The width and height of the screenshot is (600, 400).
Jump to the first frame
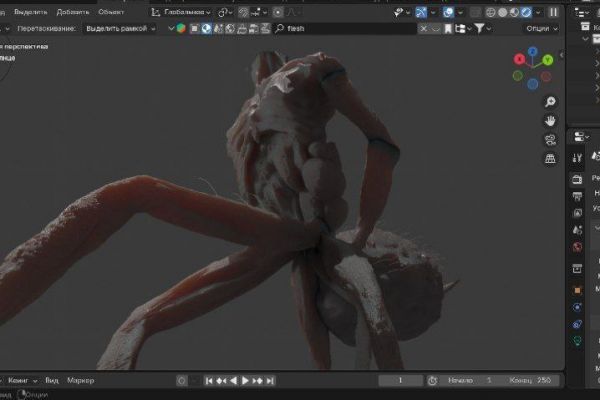pyautogui.click(x=209, y=381)
